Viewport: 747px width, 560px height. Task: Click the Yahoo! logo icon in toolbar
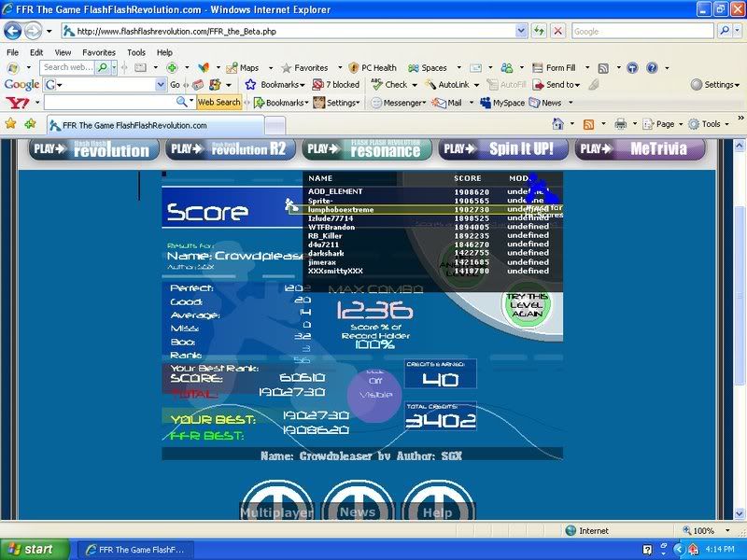point(17,103)
